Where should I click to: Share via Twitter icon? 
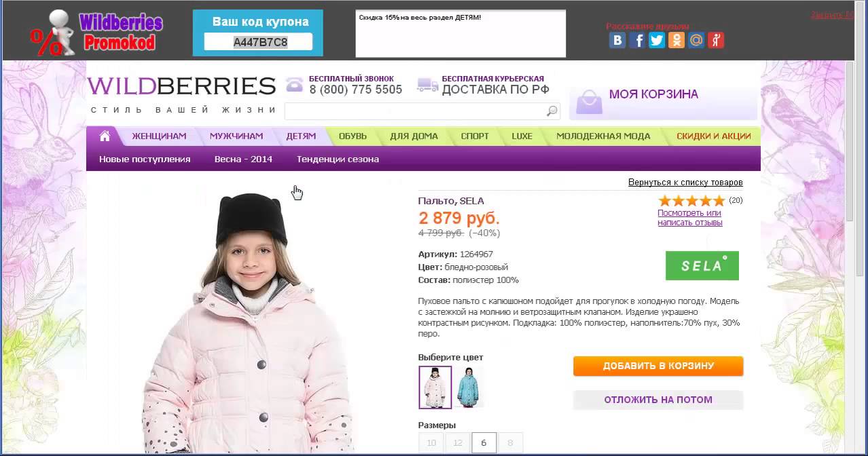[657, 40]
